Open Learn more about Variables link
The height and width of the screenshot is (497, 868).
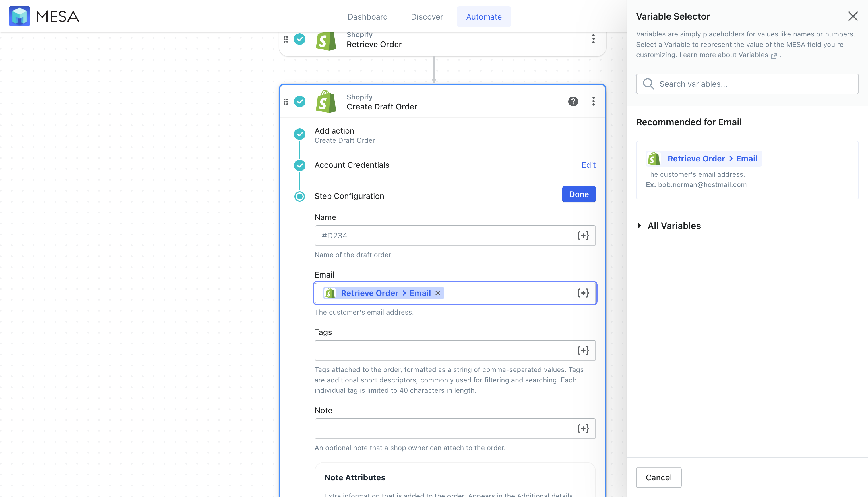click(724, 55)
